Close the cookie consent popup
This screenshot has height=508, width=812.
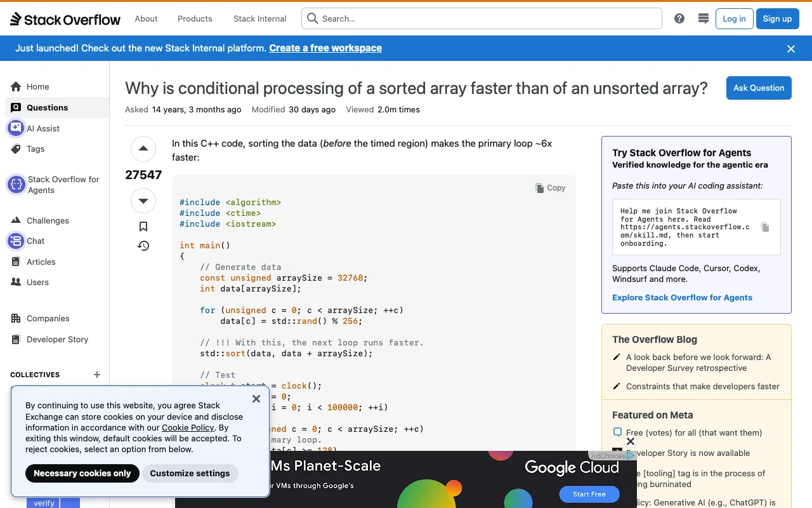pyautogui.click(x=256, y=399)
